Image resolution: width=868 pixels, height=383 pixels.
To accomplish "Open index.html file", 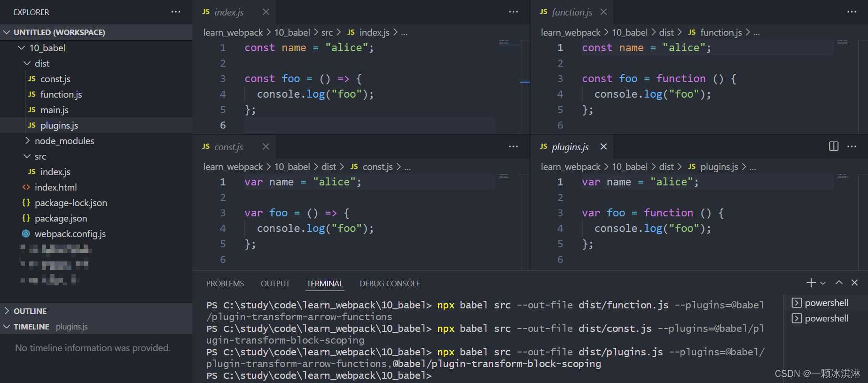I will click(x=96, y=187).
